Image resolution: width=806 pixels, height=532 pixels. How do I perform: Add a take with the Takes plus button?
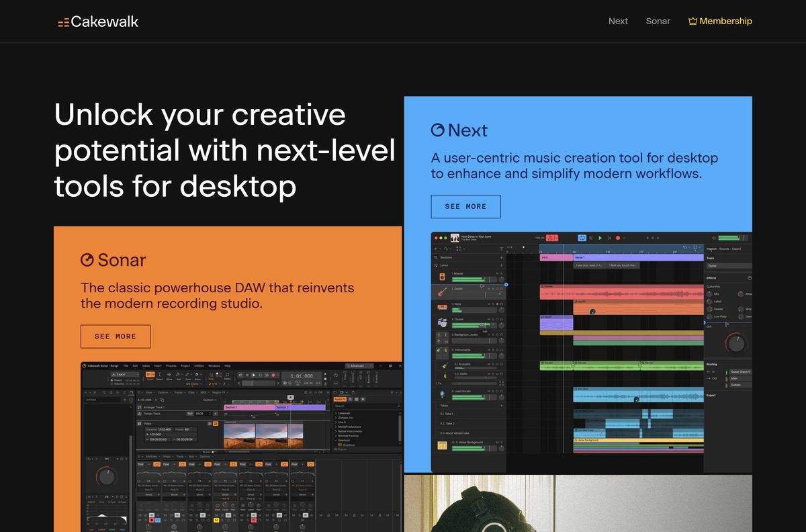(501, 406)
